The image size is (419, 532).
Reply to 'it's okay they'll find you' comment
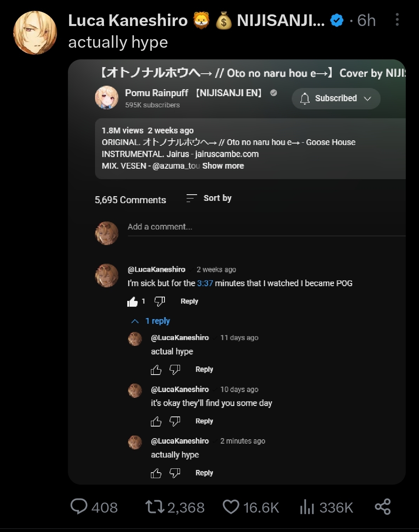click(x=204, y=421)
